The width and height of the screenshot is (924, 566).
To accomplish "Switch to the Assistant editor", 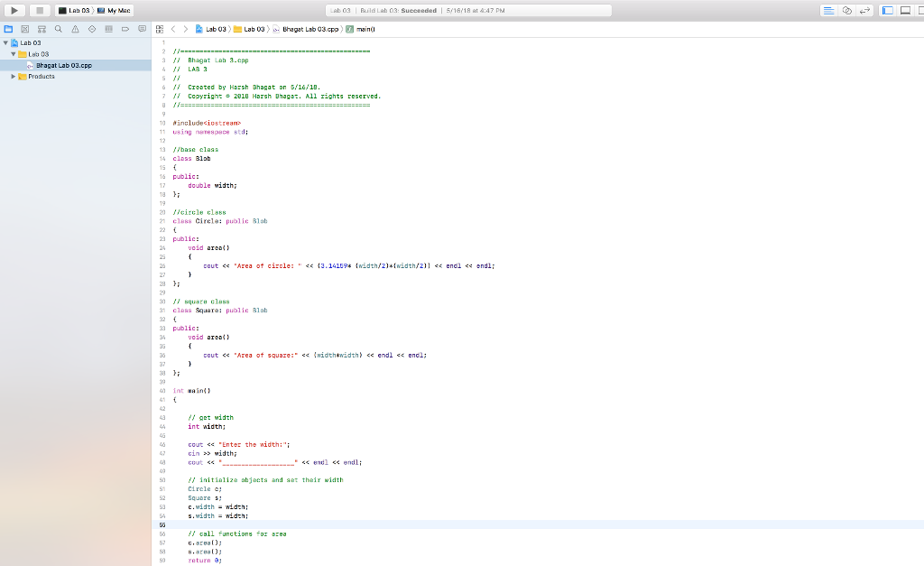I will 847,9.
